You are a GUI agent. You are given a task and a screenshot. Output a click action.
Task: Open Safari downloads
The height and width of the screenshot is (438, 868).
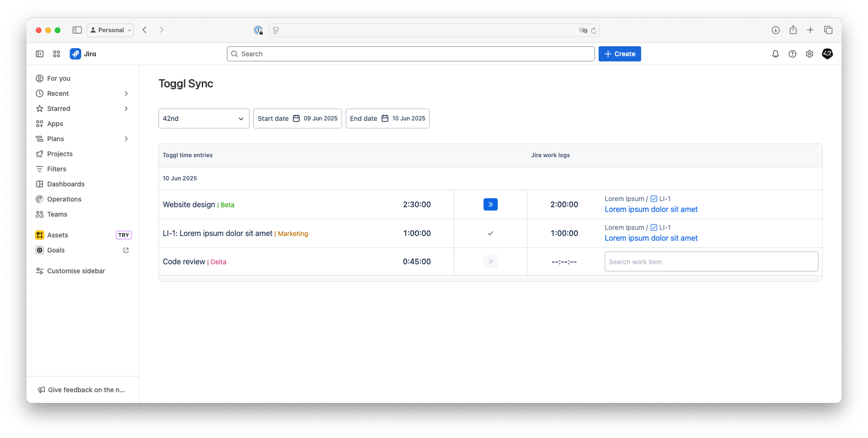pyautogui.click(x=776, y=30)
